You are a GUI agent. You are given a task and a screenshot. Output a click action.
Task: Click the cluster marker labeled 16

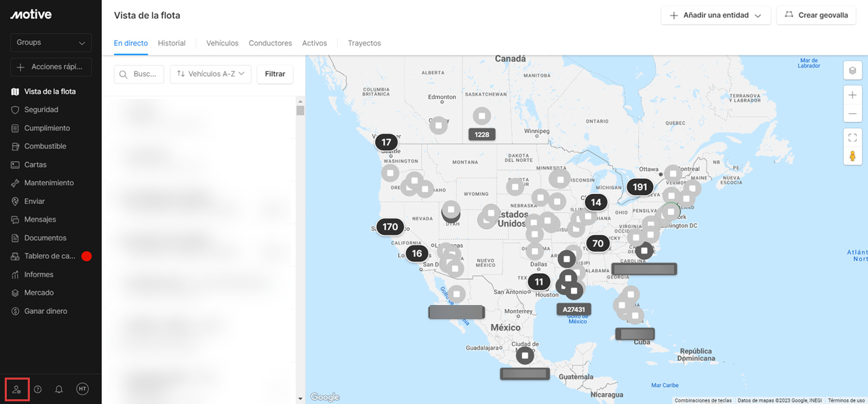click(417, 254)
